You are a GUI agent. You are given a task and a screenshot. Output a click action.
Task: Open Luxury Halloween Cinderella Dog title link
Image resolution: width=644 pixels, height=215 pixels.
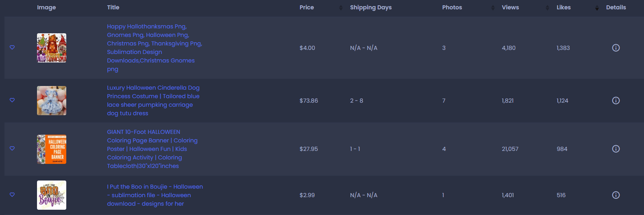pos(153,101)
